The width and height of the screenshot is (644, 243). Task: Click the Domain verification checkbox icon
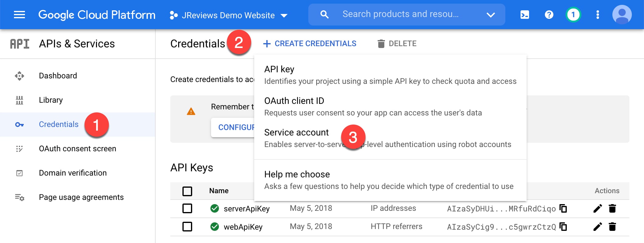click(19, 173)
